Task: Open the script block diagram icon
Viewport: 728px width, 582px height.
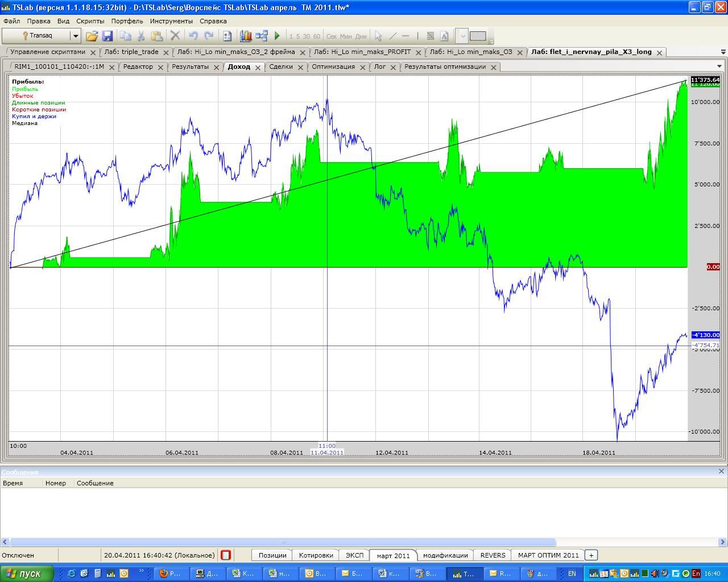Action: [262, 36]
